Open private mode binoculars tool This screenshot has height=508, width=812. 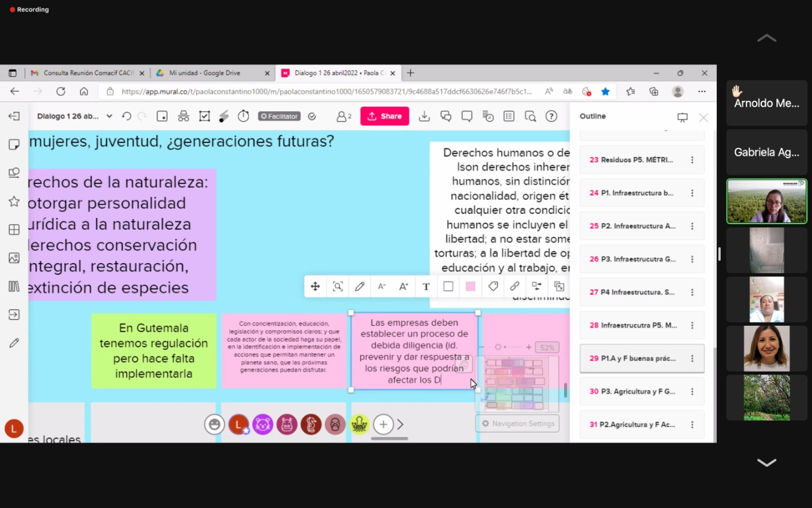183,116
